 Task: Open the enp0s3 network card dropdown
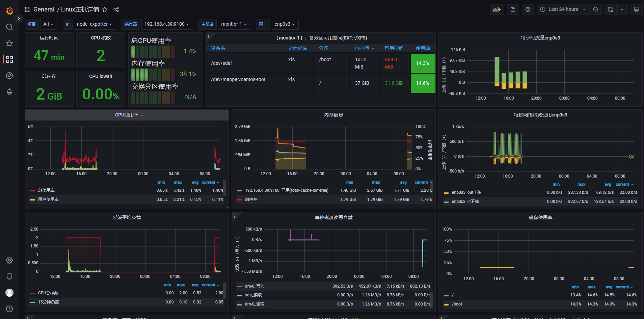point(285,24)
